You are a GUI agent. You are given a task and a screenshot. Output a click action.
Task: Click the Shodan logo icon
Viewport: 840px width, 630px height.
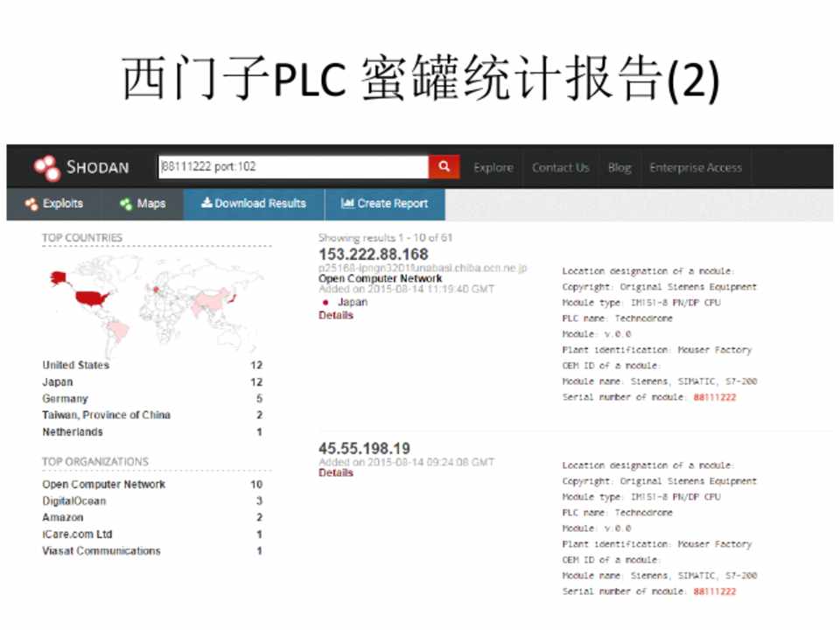[x=46, y=167]
